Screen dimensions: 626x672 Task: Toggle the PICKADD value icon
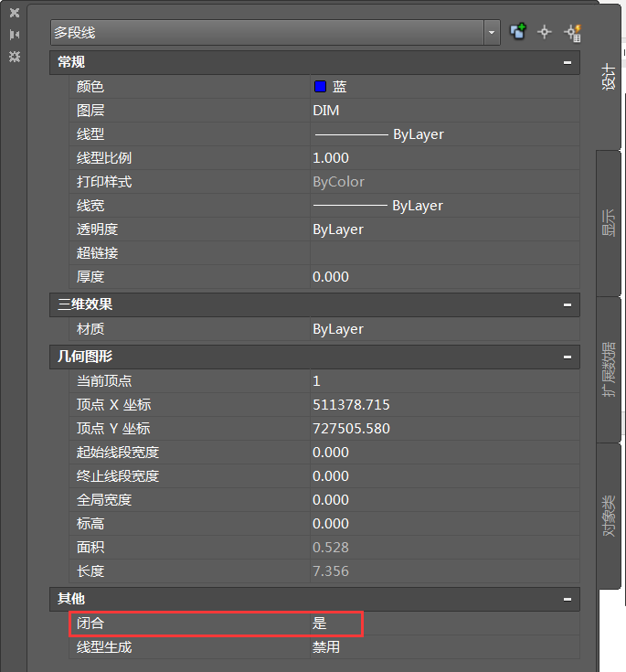518,32
